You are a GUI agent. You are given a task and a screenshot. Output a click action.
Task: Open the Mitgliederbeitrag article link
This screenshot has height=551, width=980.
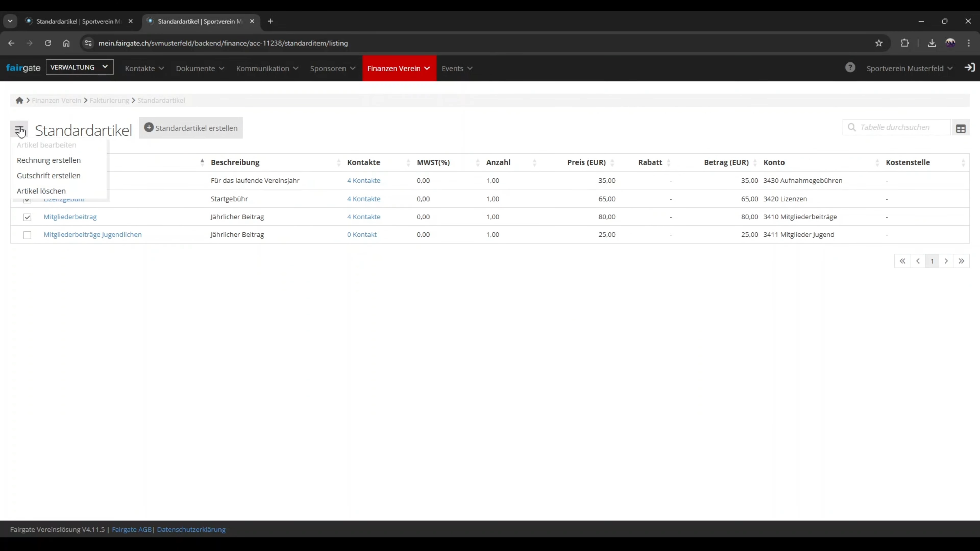70,217
